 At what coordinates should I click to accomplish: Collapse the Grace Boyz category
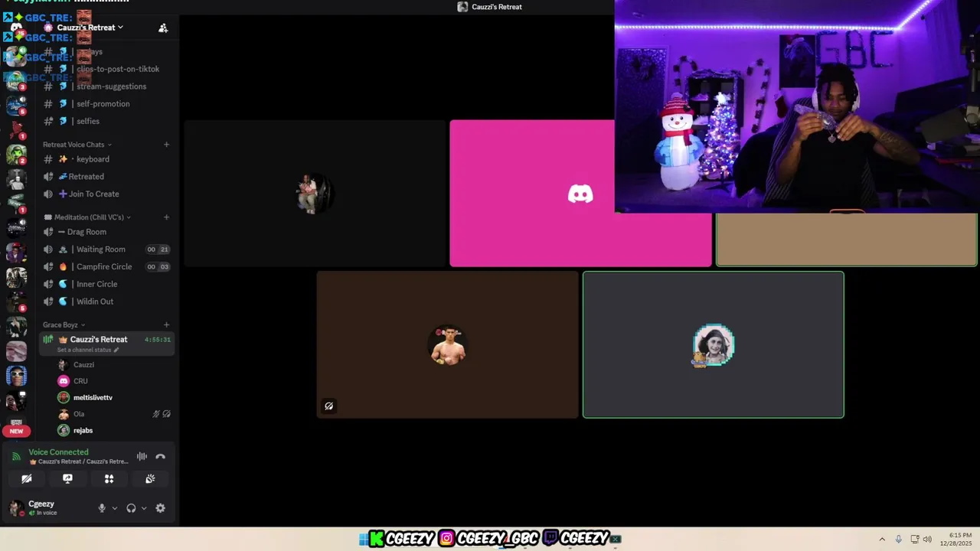[x=64, y=325]
